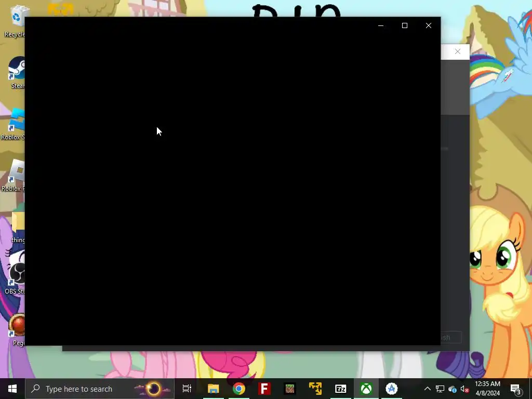Select the Roblox Player desktop shortcut

[x=13, y=176]
